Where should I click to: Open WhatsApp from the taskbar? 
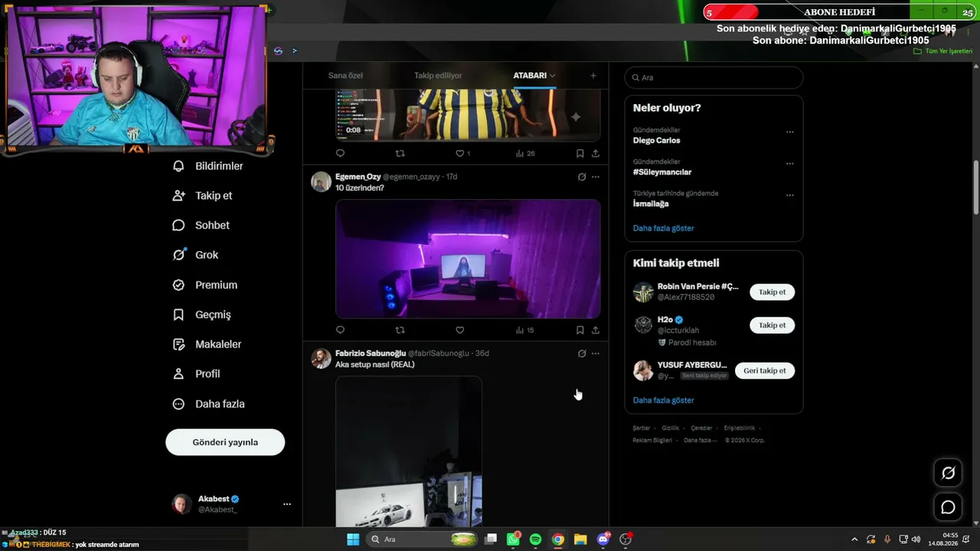point(513,540)
